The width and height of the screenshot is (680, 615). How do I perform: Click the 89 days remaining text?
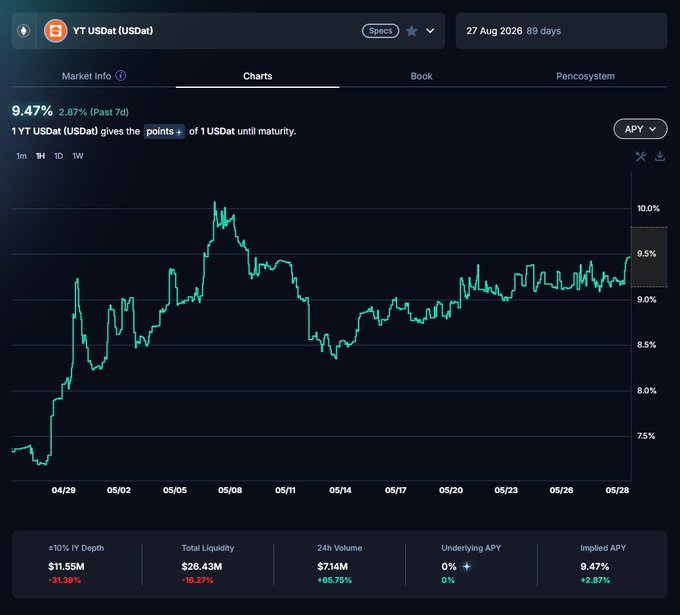tap(543, 31)
